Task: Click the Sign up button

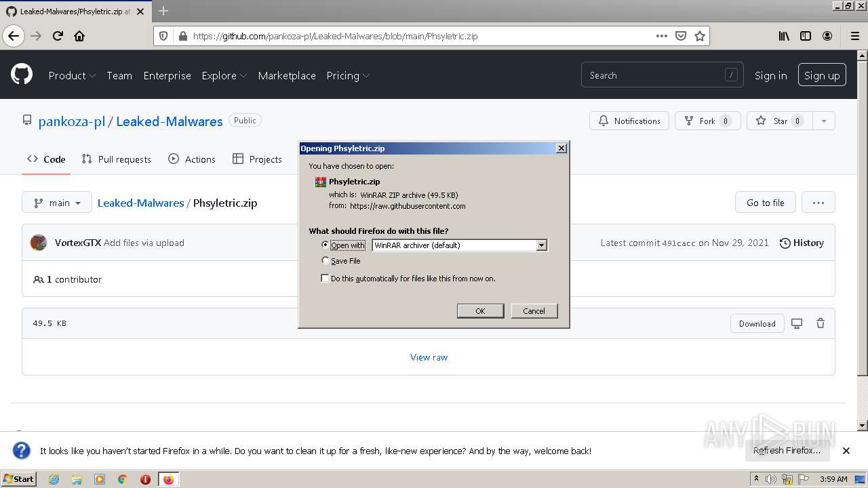Action: tap(822, 75)
